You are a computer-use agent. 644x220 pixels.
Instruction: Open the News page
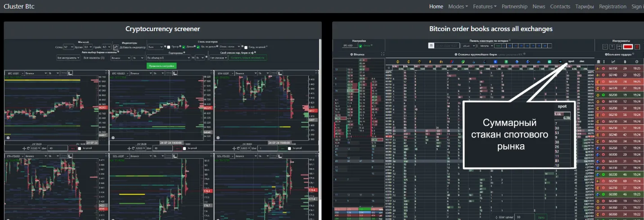coord(539,6)
